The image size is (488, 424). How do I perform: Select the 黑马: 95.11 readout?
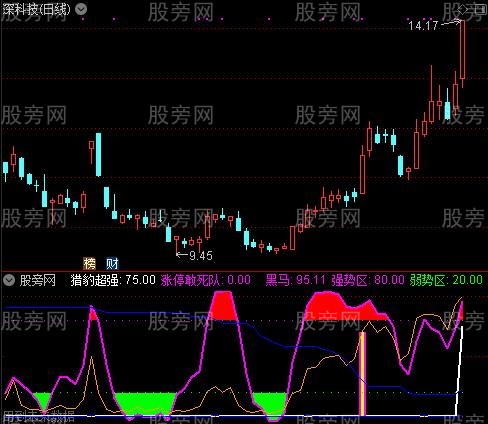pyautogui.click(x=295, y=280)
